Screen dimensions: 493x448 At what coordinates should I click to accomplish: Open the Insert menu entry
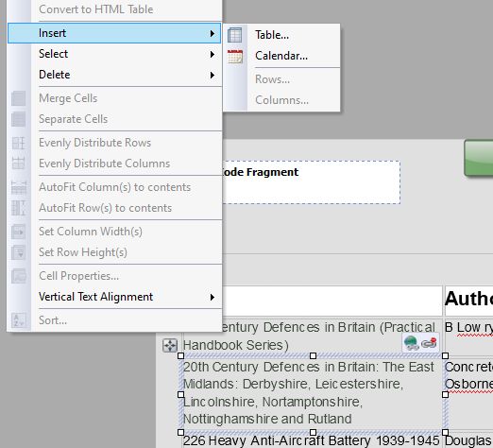[114, 33]
